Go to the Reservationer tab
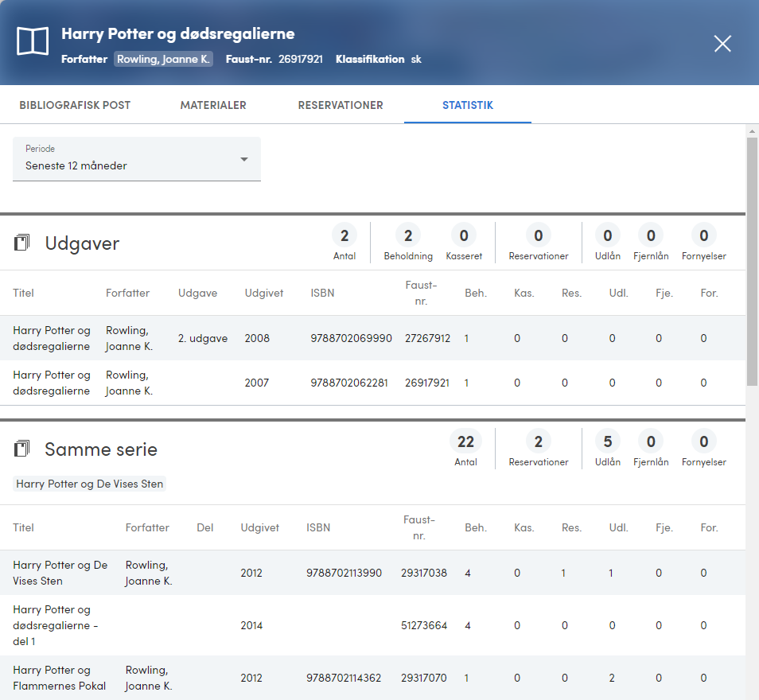 click(x=341, y=105)
